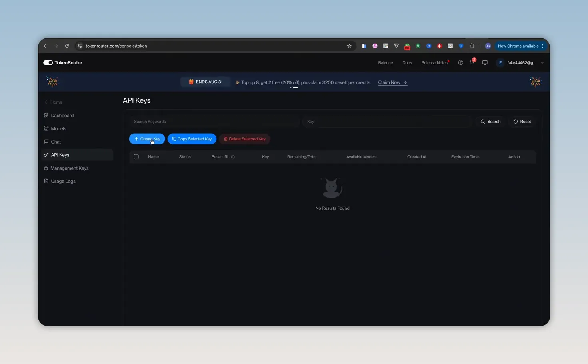Click the API Keys page heading

(x=136, y=100)
